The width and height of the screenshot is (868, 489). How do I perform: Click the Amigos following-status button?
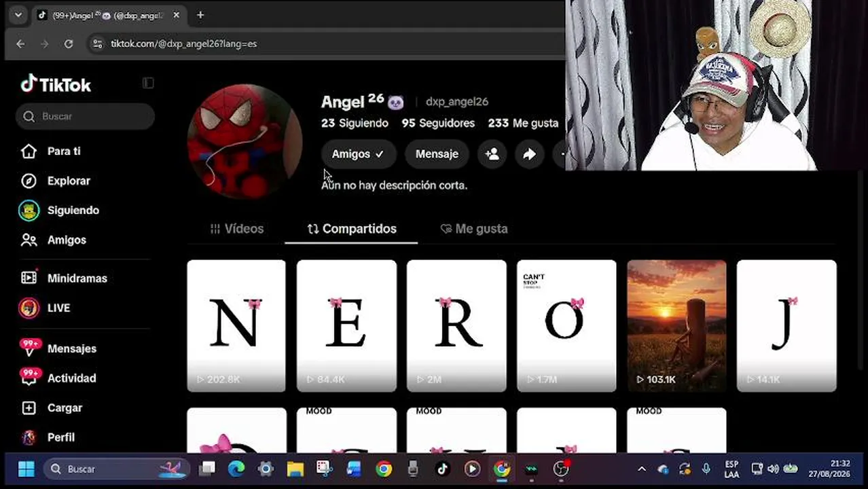point(358,154)
